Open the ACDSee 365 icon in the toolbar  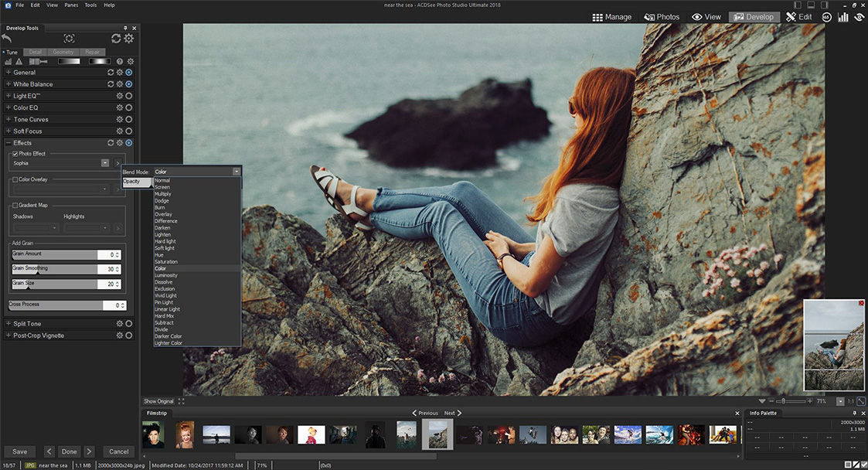pos(826,17)
